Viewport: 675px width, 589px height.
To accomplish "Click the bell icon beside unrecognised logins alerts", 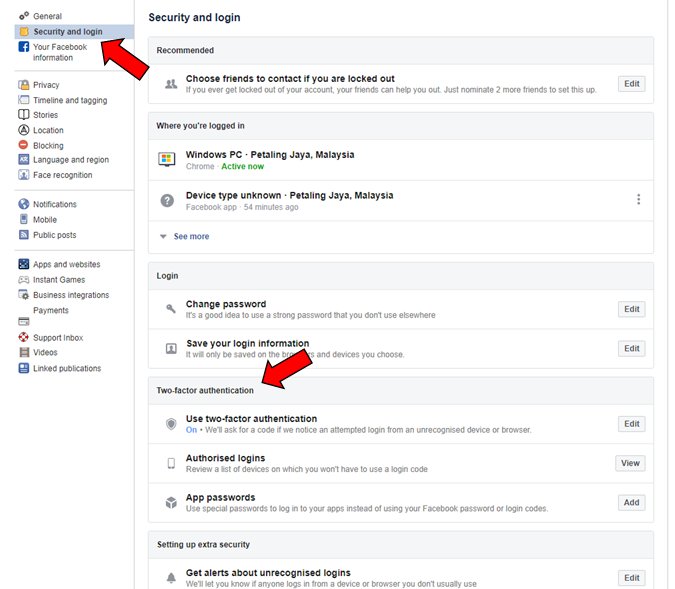I will [x=171, y=577].
